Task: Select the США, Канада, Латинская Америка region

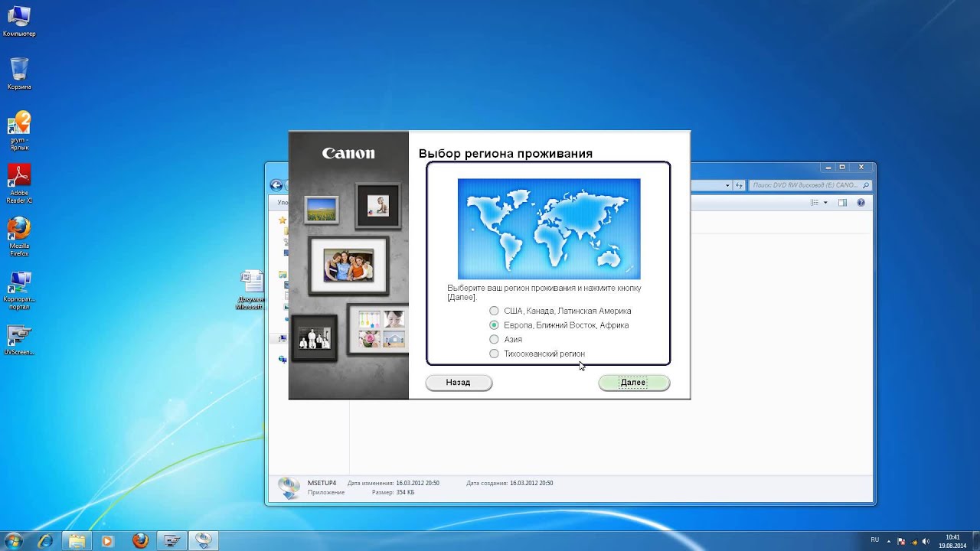Action: click(x=560, y=311)
